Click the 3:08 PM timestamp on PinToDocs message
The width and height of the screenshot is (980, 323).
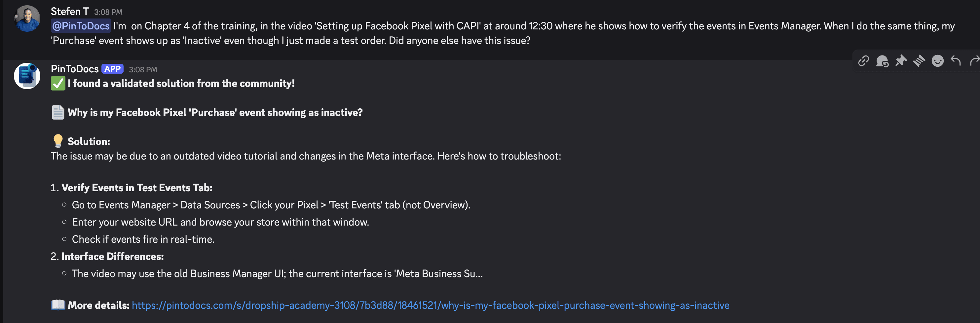tap(143, 69)
